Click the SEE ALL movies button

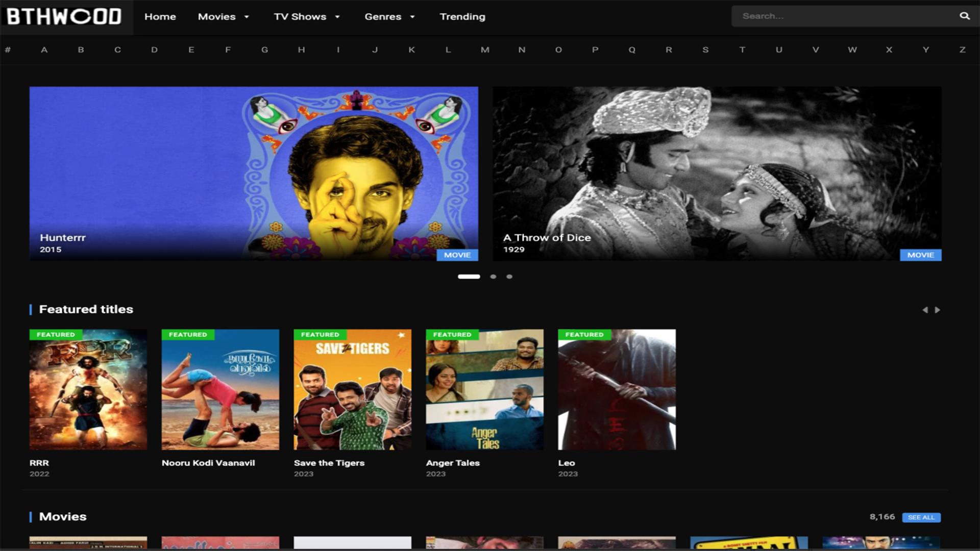[x=921, y=517]
